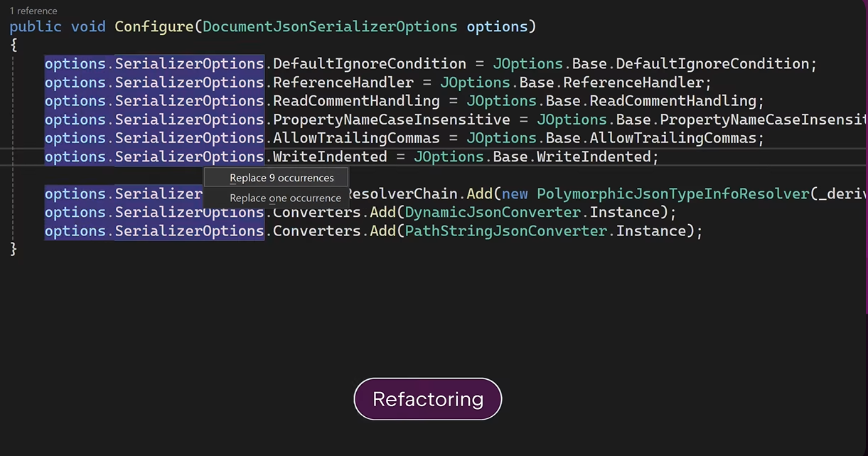The image size is (868, 456).
Task: Select the Configure method name
Action: pyautogui.click(x=154, y=26)
